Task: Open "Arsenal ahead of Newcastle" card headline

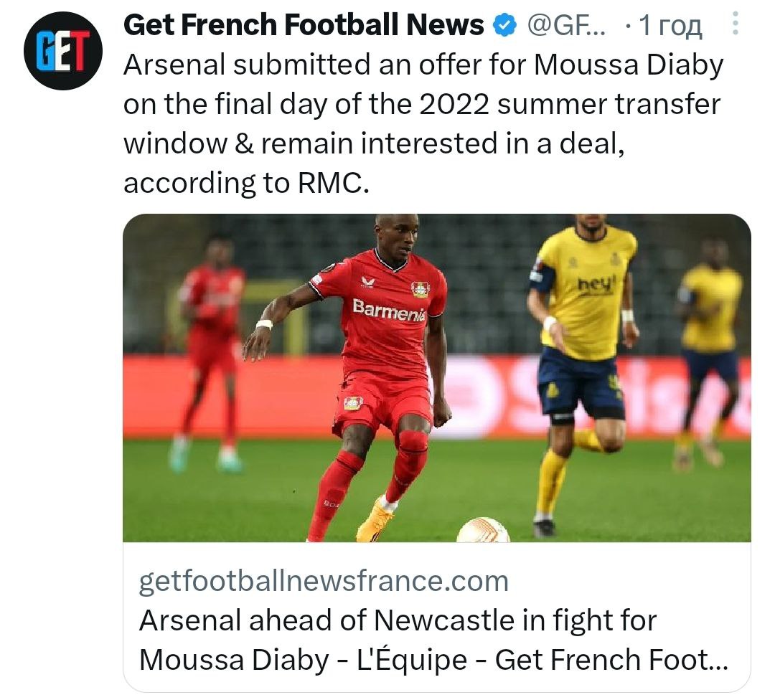Action: click(x=398, y=621)
